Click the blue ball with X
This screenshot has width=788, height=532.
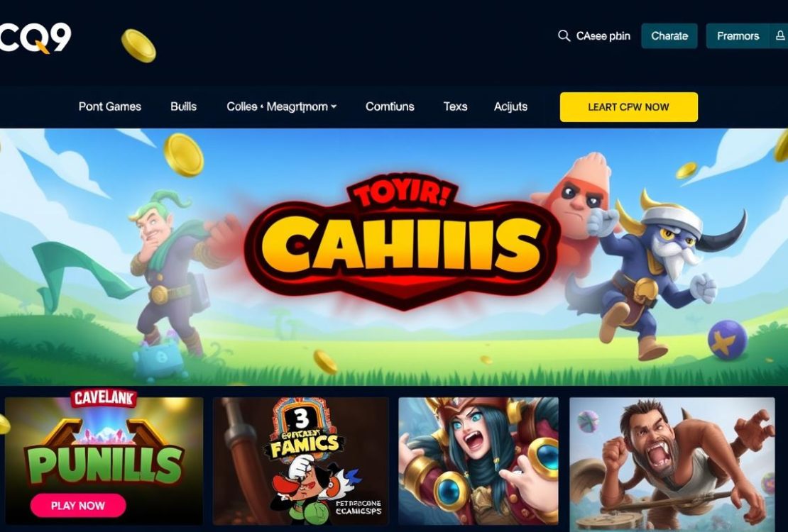(x=727, y=340)
